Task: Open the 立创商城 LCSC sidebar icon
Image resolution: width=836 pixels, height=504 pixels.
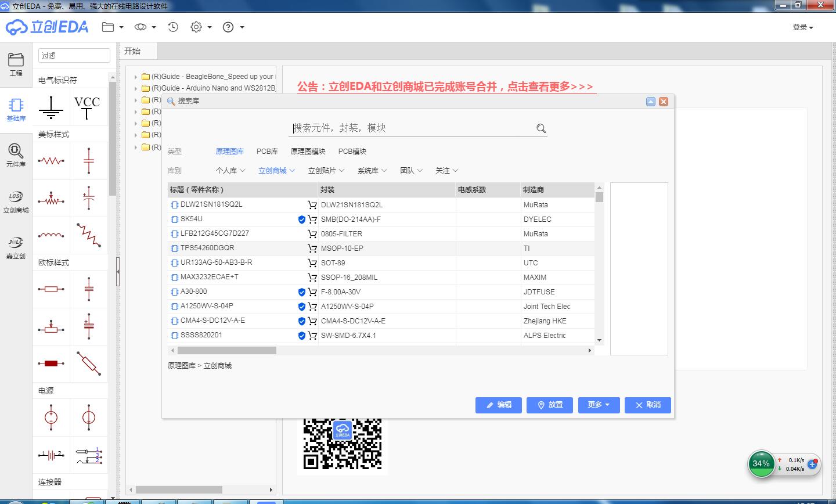Action: pos(16,202)
